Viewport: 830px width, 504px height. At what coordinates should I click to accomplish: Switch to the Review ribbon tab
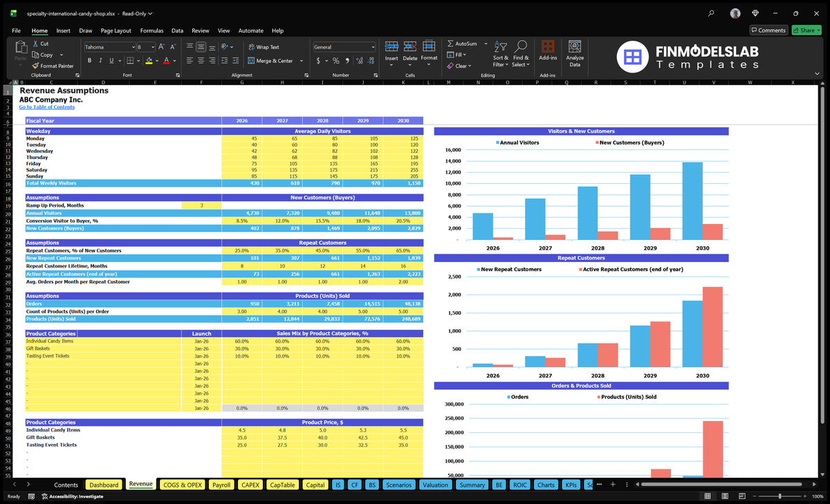click(x=201, y=30)
